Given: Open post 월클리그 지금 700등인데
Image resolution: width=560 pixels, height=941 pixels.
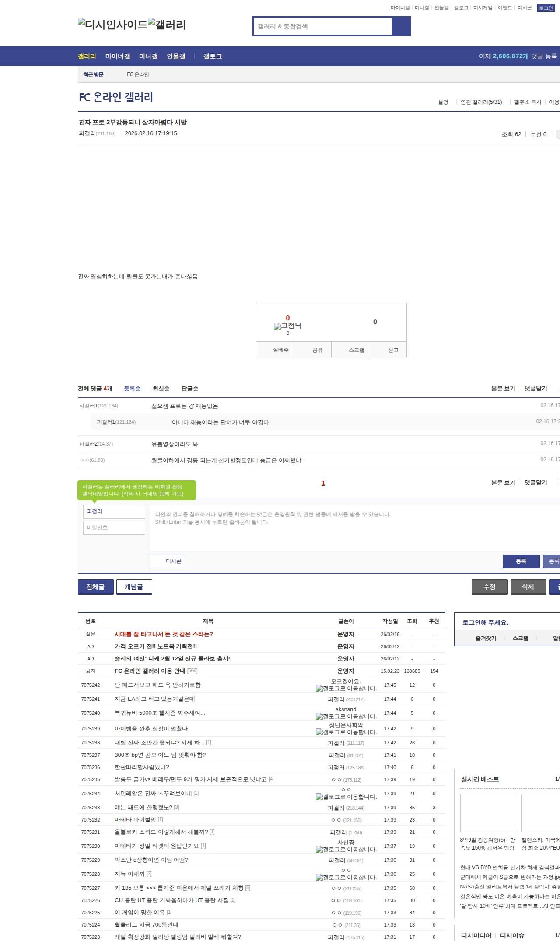Looking at the screenshot, I should (147, 925).
